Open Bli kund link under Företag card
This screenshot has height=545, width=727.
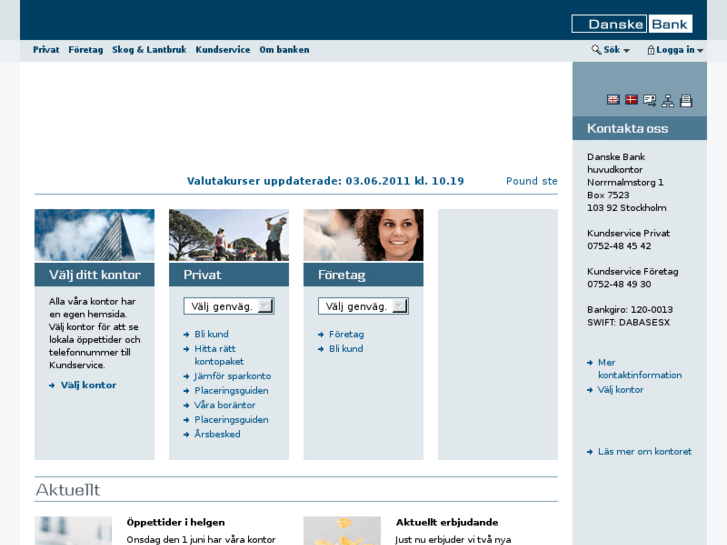tap(346, 348)
